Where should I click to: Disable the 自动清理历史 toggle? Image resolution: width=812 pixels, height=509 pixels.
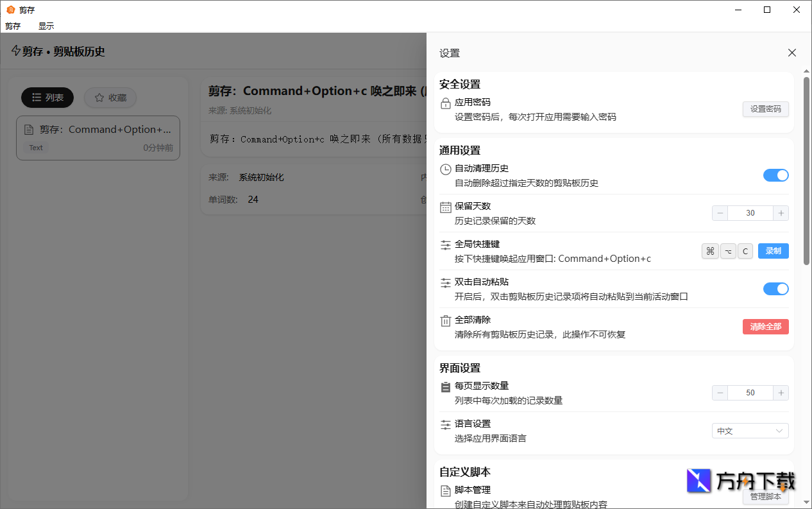(x=776, y=175)
